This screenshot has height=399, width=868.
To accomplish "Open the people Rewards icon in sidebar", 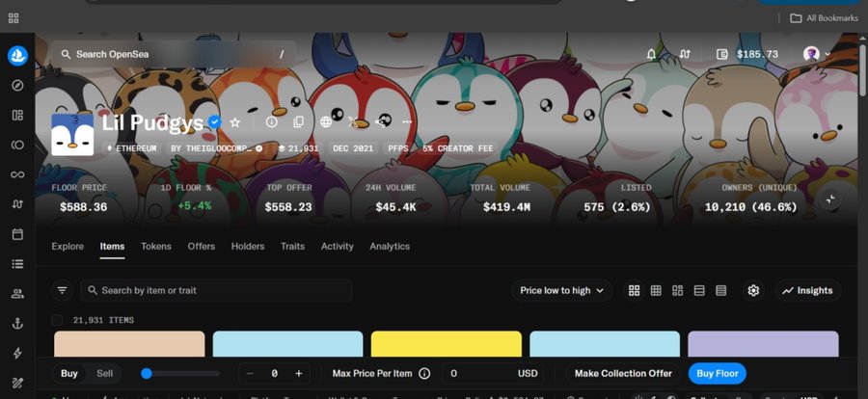I will [17, 294].
